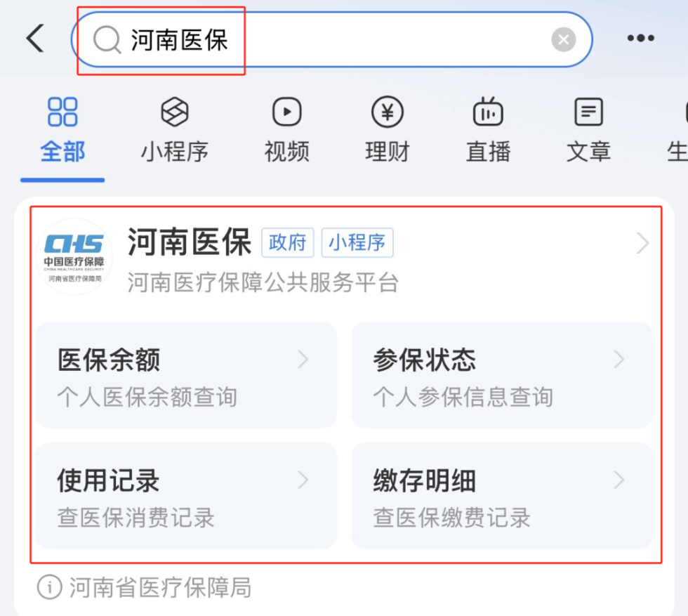Click the 政府 tag badge

288,242
